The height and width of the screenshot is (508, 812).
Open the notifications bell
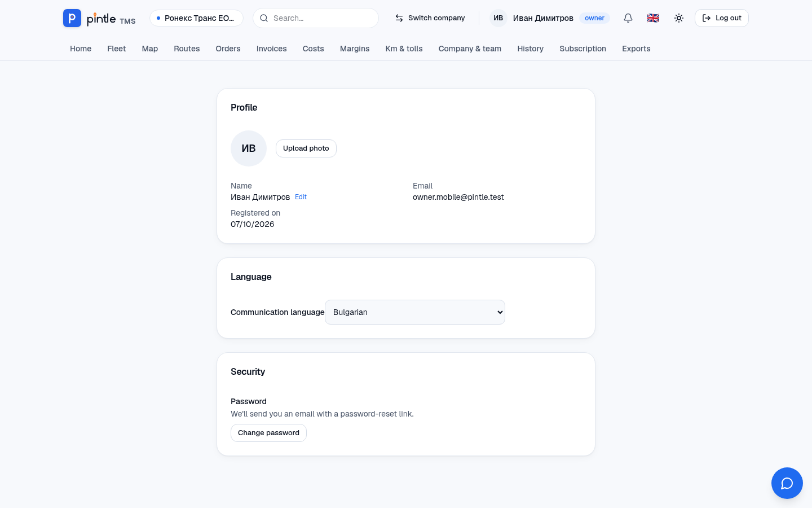pos(628,18)
